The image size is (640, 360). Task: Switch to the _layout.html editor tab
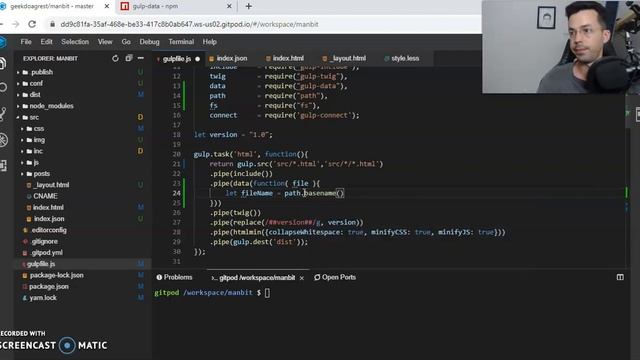pyautogui.click(x=348, y=58)
